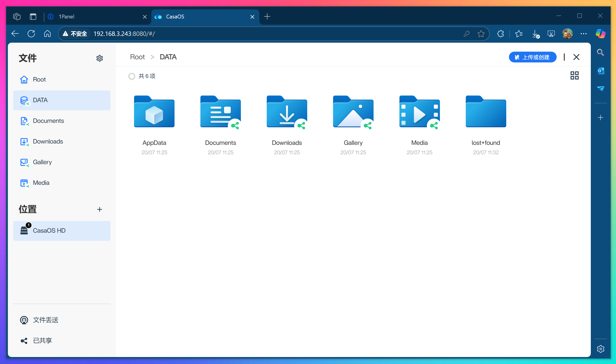Screen dimensions: 616x364
Task: Select Documents in the sidebar
Action: (48, 121)
